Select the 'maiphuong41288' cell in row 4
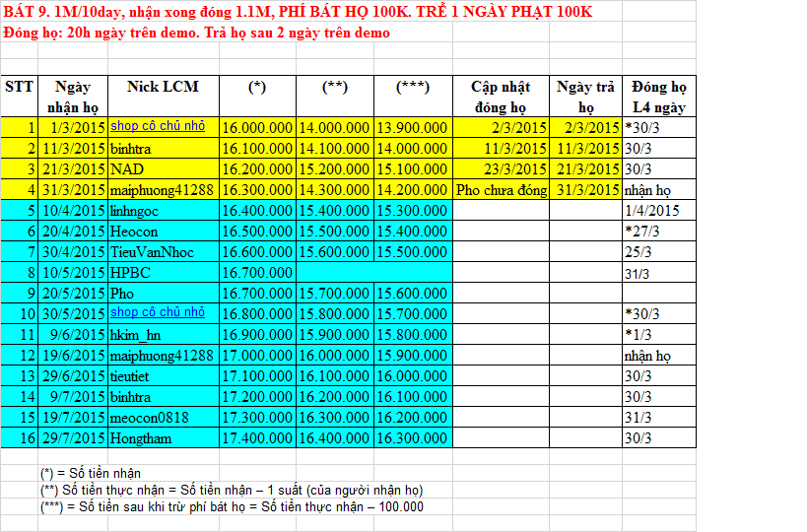Viewport: 807px width, 532px height. tap(163, 190)
